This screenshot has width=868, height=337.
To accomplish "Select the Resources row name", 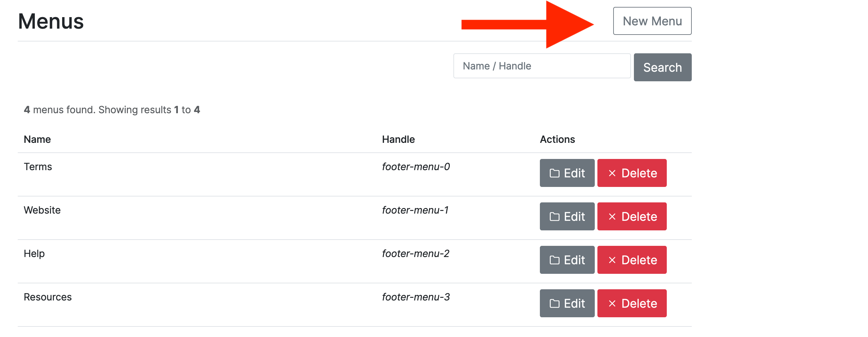I will (x=48, y=297).
